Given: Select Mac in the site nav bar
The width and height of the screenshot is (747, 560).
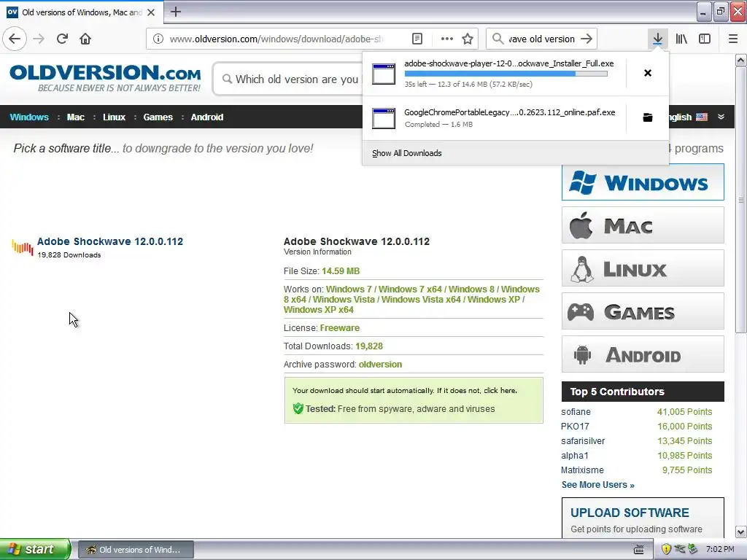Looking at the screenshot, I should 75,117.
